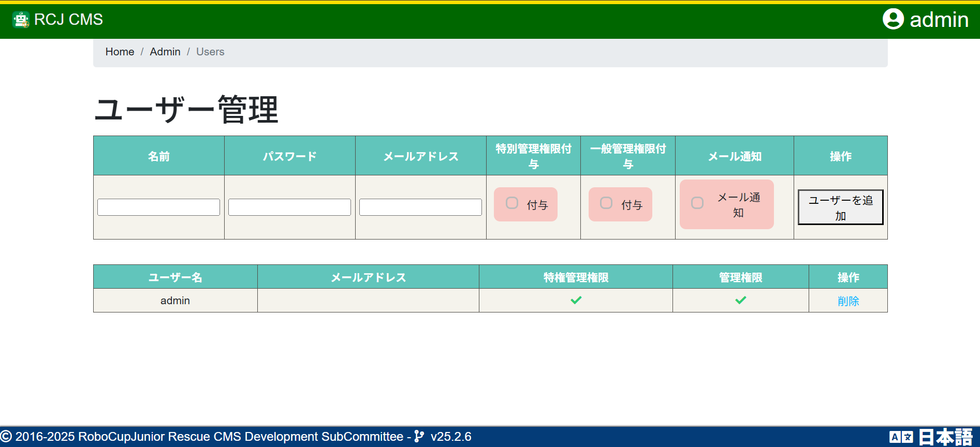Focus the 名前 input field
Viewport: 980px width, 447px height.
[158, 207]
